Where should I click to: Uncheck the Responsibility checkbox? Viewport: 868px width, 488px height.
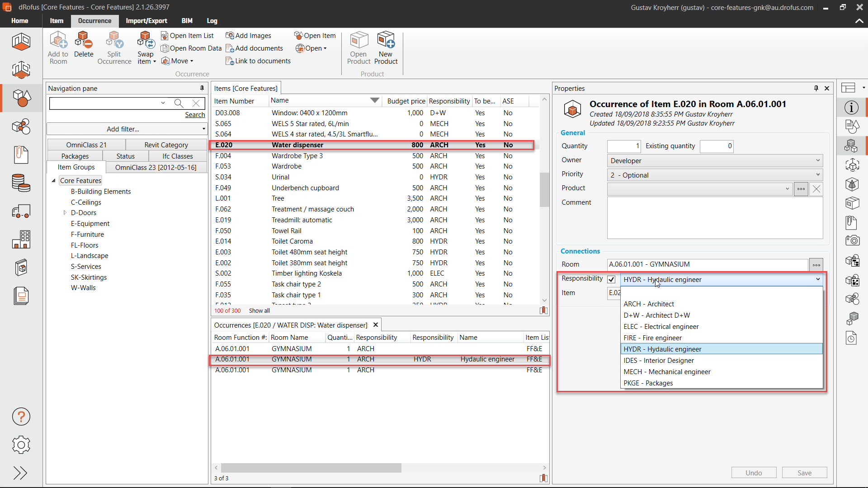click(611, 280)
